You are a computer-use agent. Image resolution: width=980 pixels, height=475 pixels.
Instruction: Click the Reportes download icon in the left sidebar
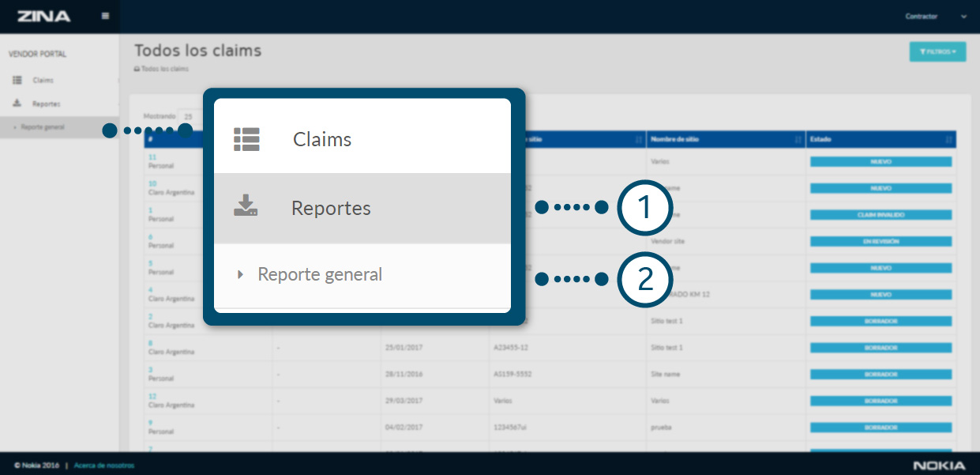pos(17,104)
